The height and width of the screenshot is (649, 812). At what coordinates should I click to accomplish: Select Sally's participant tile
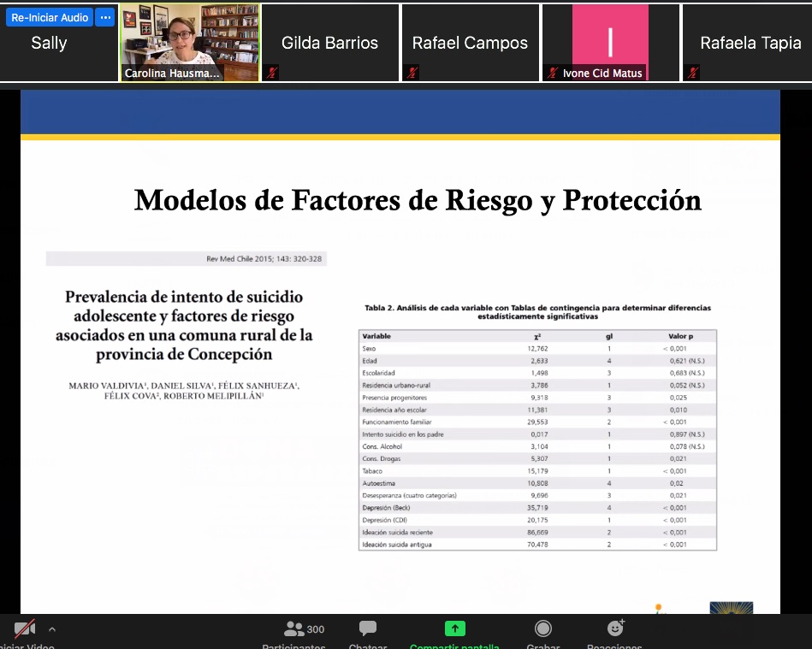click(49, 51)
